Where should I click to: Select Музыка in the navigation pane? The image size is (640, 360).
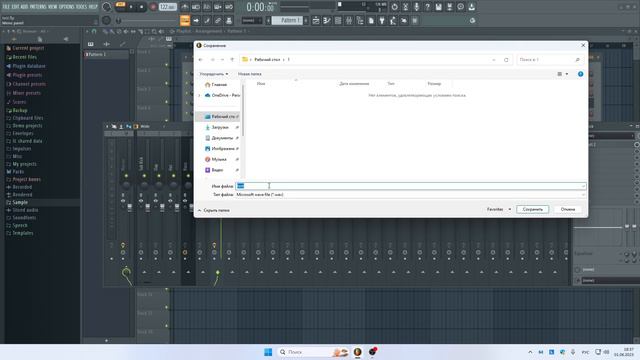[216, 159]
